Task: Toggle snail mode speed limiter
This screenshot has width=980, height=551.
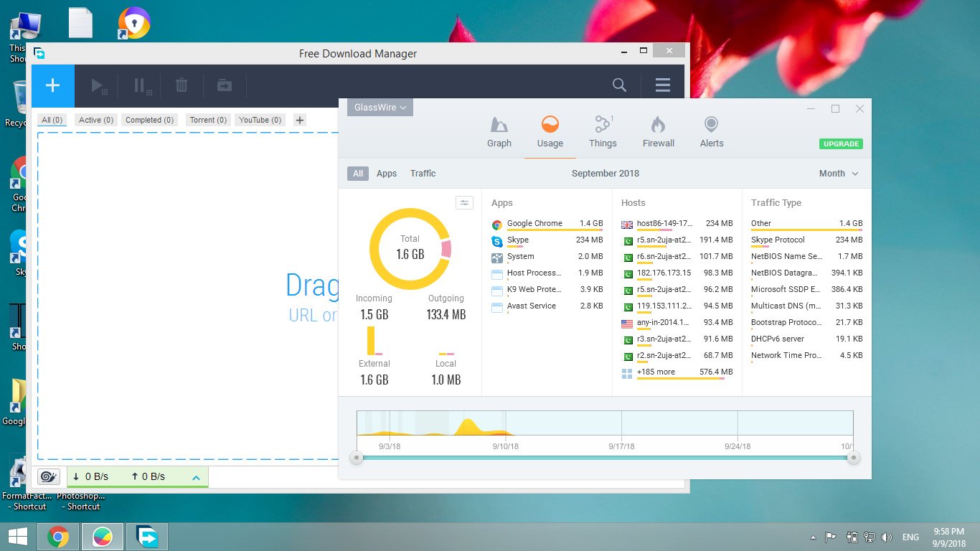Action: 49,476
